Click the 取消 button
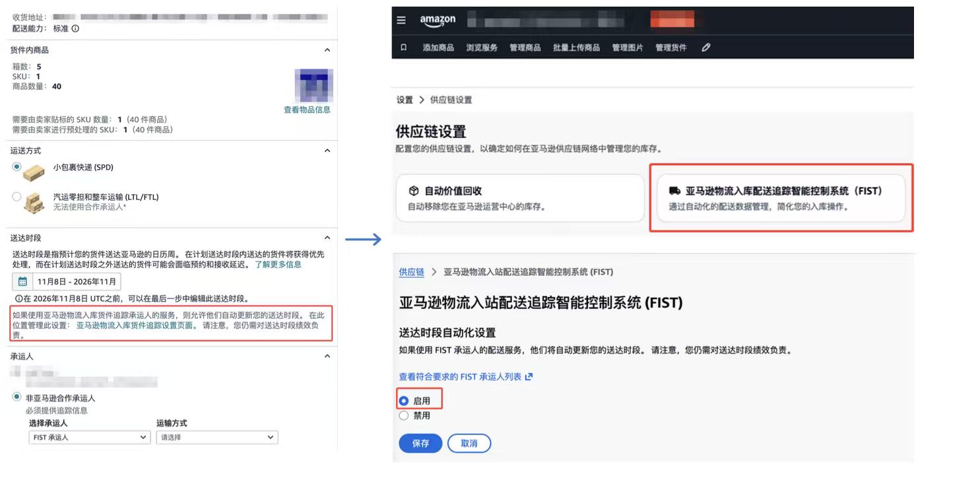Viewport: 980px width, 480px height. coord(469,444)
